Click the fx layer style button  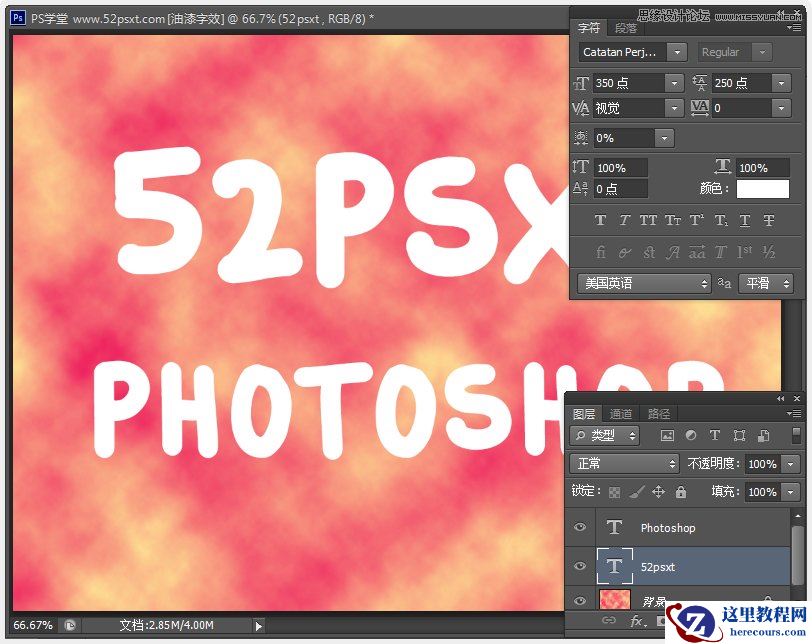638,621
